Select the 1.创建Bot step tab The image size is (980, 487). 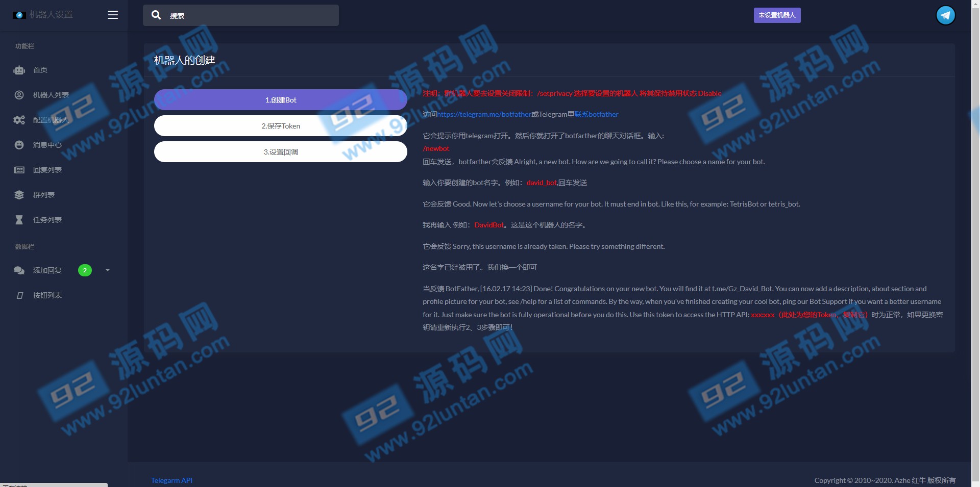pos(281,99)
